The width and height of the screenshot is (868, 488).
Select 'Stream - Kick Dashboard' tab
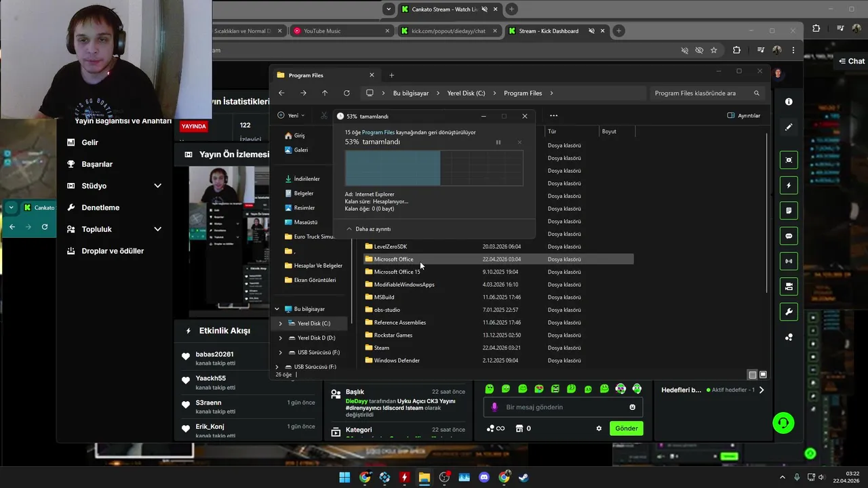pyautogui.click(x=556, y=30)
